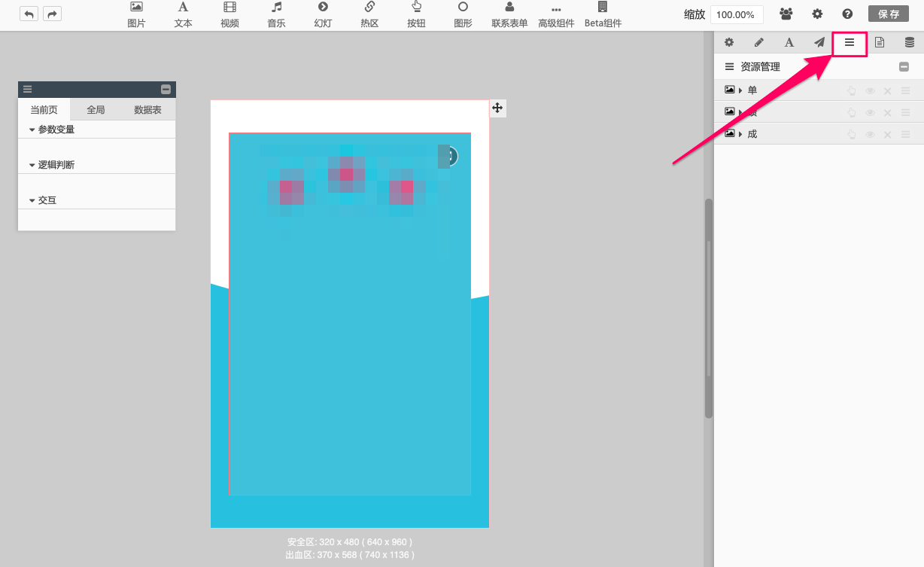Toggle the hand interaction icon on 单 layer

[x=851, y=91]
